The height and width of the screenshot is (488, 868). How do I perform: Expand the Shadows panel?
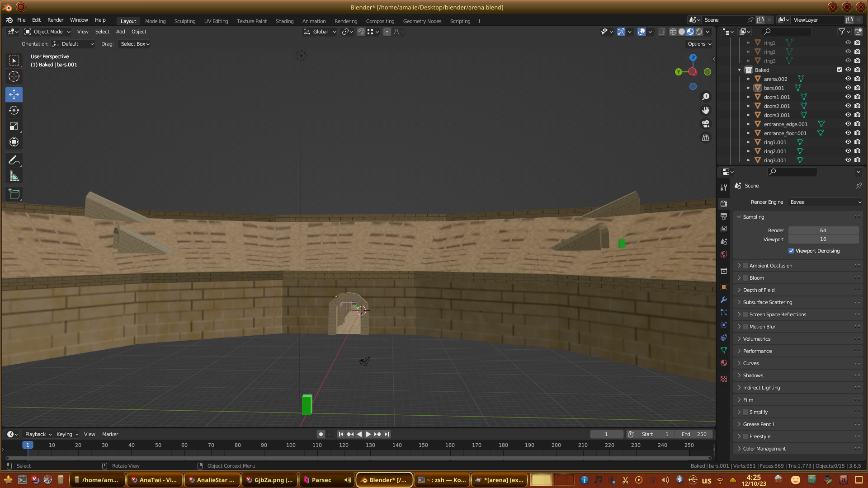click(753, 375)
